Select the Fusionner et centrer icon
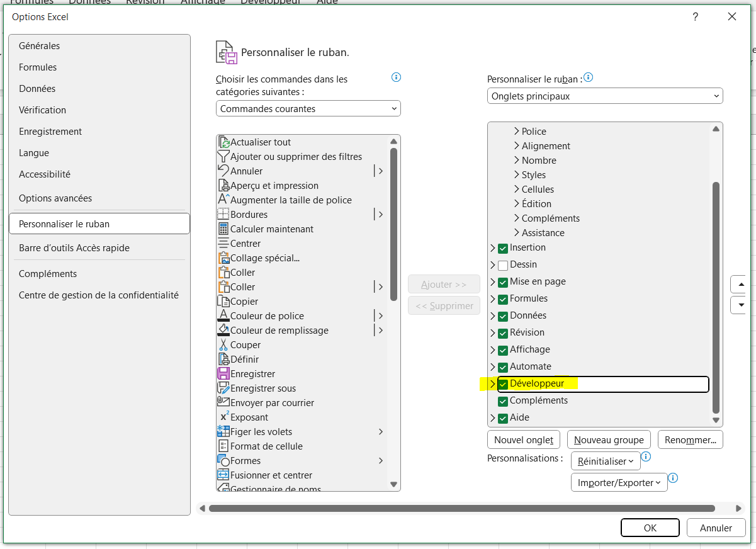The height and width of the screenshot is (549, 756). pos(223,475)
